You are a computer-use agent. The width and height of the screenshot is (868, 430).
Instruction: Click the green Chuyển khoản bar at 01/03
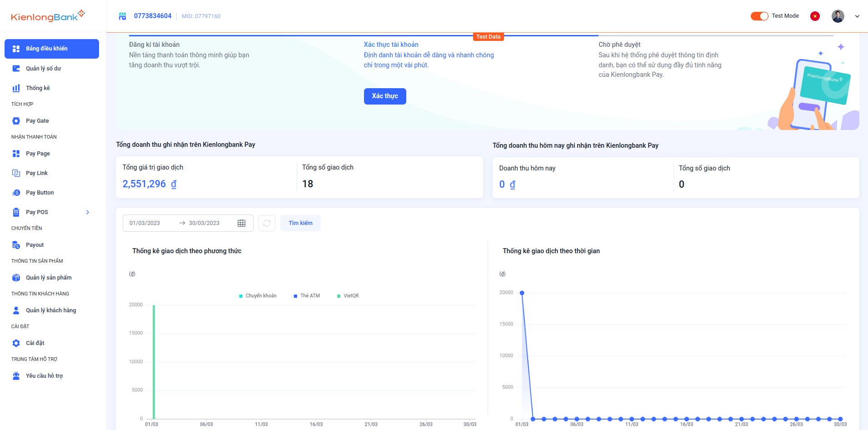154,362
